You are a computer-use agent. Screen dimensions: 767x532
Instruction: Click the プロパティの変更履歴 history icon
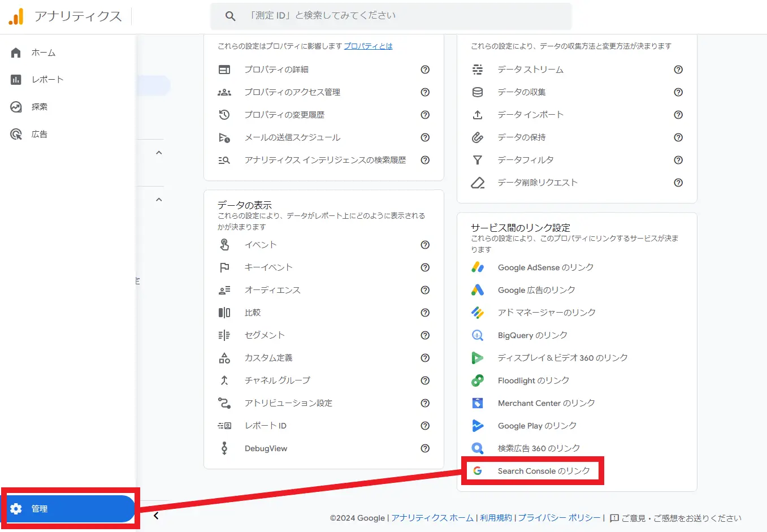224,115
